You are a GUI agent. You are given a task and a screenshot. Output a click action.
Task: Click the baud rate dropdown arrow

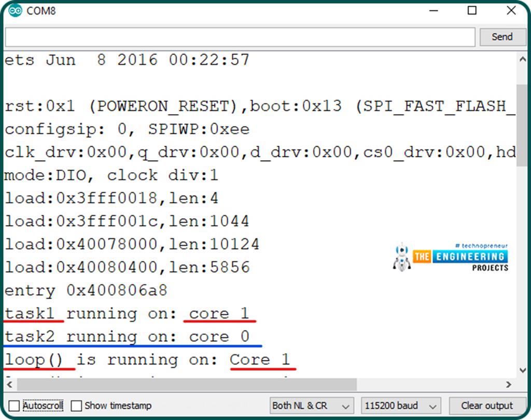tap(432, 406)
